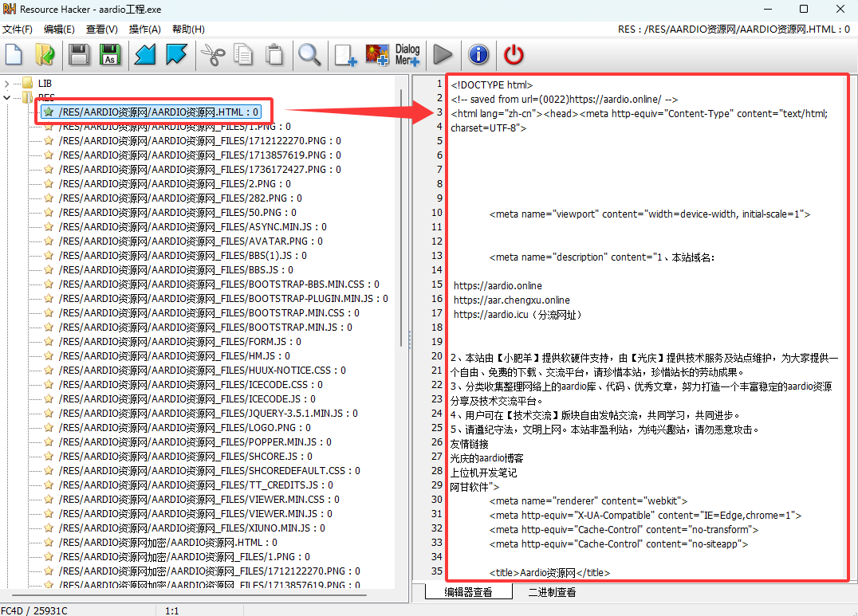This screenshot has height=616, width=858.
Task: Copy using the two-pages toolbar icon
Action: pyautogui.click(x=243, y=55)
